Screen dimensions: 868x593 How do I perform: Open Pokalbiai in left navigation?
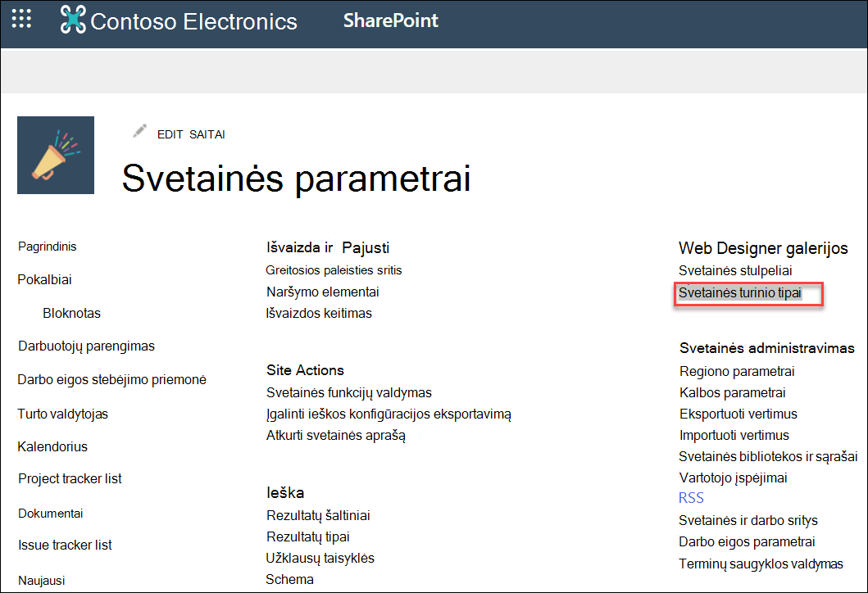44,279
